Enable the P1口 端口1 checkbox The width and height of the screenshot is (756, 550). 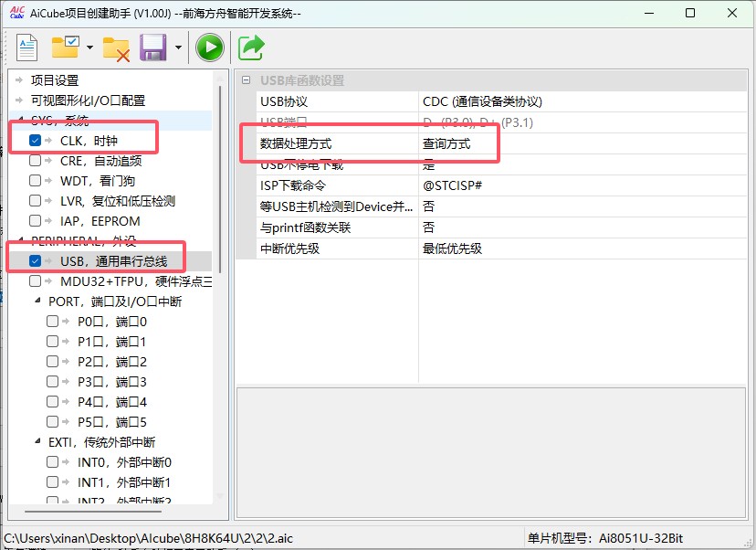(53, 342)
